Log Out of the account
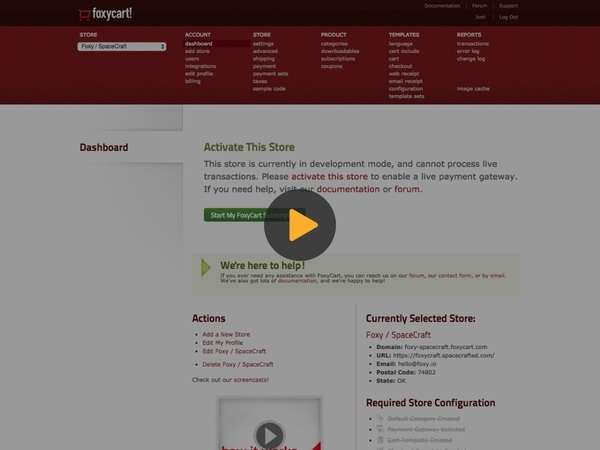The width and height of the screenshot is (600, 450). coord(508,17)
